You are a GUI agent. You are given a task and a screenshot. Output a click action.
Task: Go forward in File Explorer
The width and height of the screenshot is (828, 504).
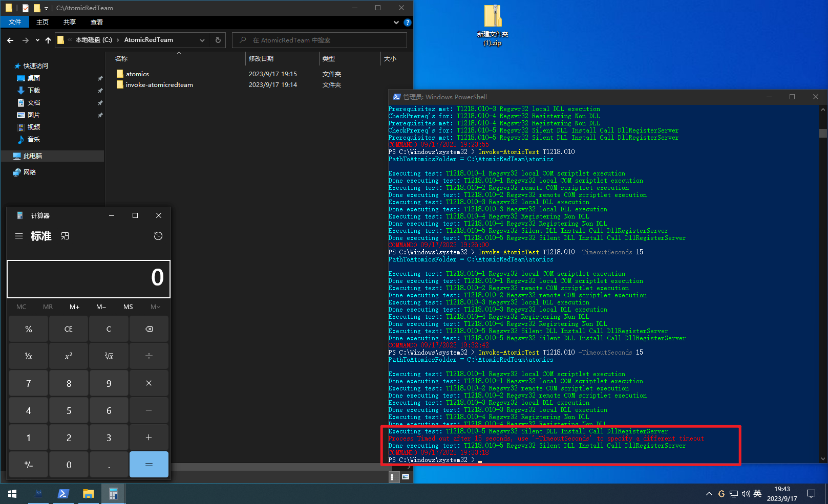[x=25, y=40]
